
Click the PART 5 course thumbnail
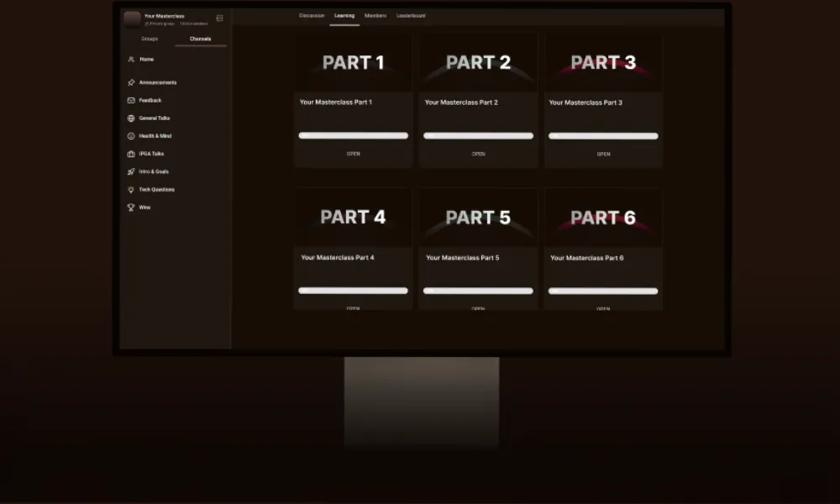pos(479,218)
